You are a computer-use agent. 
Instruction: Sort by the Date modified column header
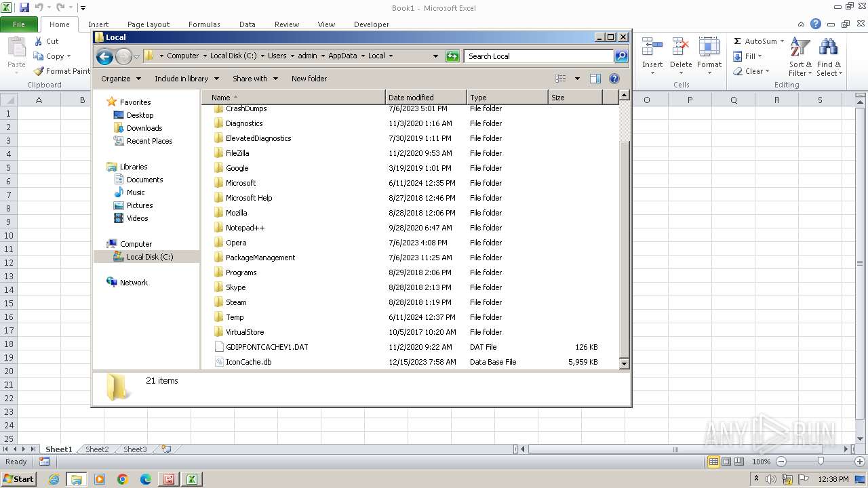click(426, 98)
